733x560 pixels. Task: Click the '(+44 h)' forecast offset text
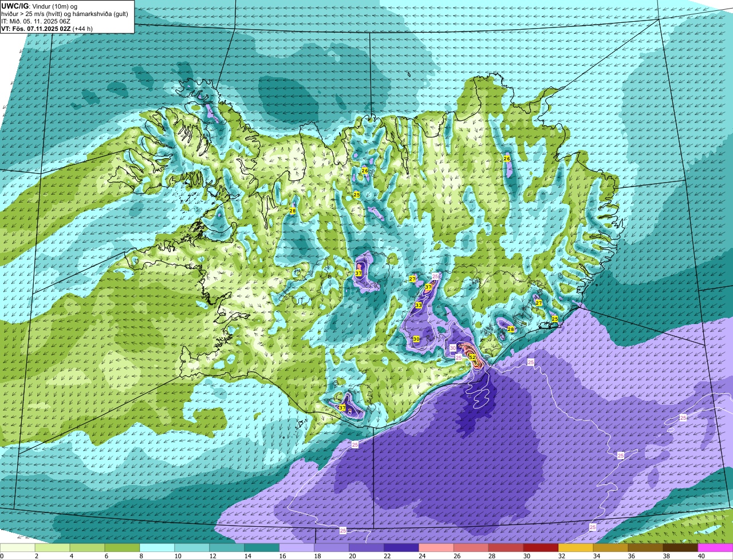coord(82,29)
